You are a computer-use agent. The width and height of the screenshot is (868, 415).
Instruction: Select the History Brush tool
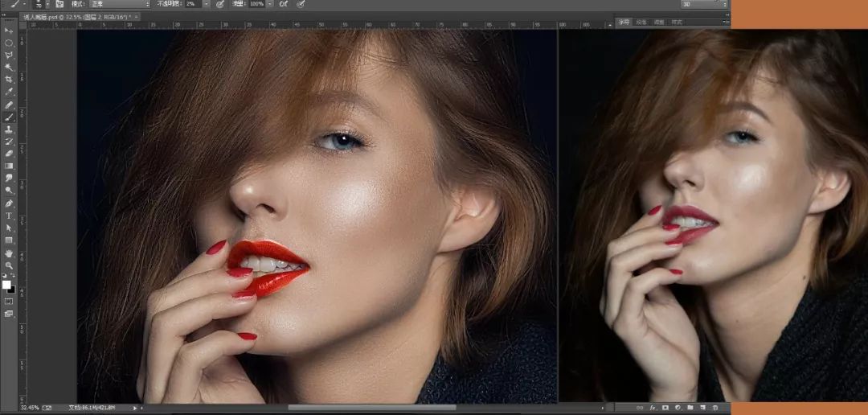tap(8, 142)
